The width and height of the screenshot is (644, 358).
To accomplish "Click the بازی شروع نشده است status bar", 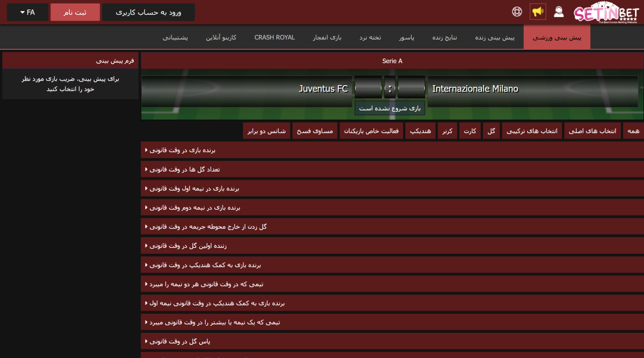I will pos(389,107).
